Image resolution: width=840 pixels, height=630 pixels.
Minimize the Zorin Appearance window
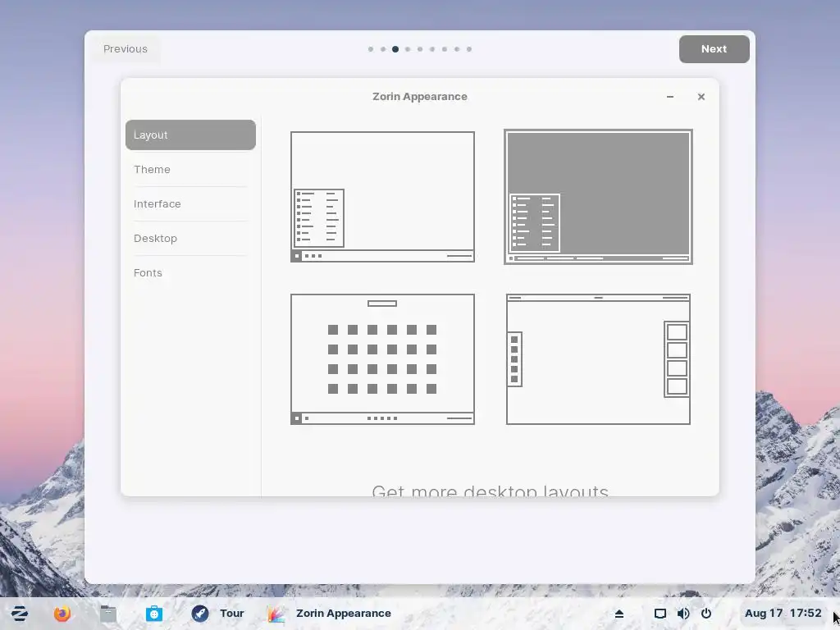670,97
